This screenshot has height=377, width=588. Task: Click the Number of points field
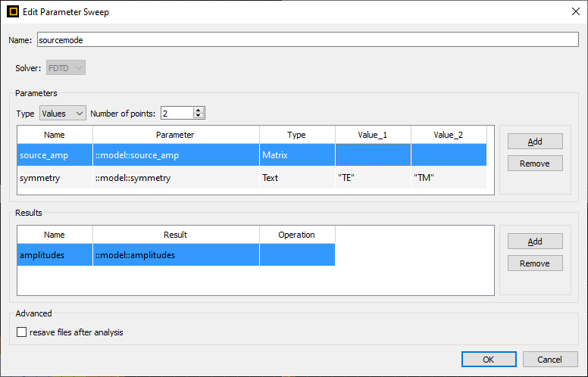(176, 114)
